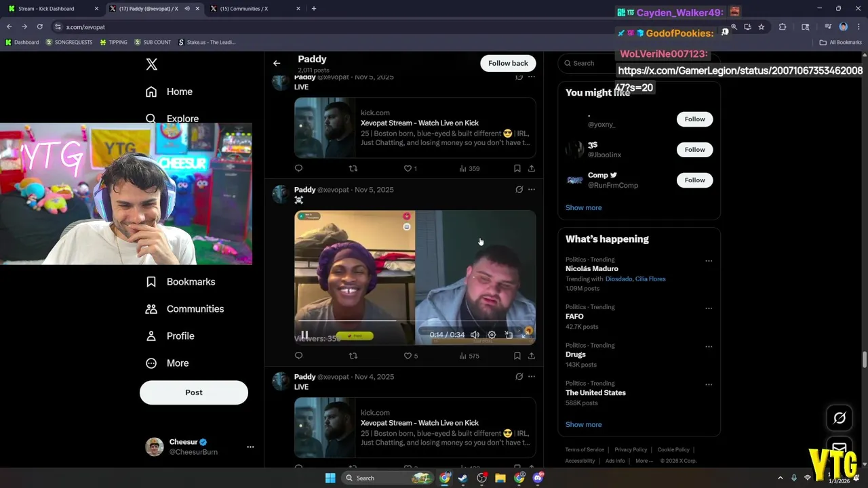868x488 pixels.
Task: Open Communities in the sidebar
Action: [185, 309]
